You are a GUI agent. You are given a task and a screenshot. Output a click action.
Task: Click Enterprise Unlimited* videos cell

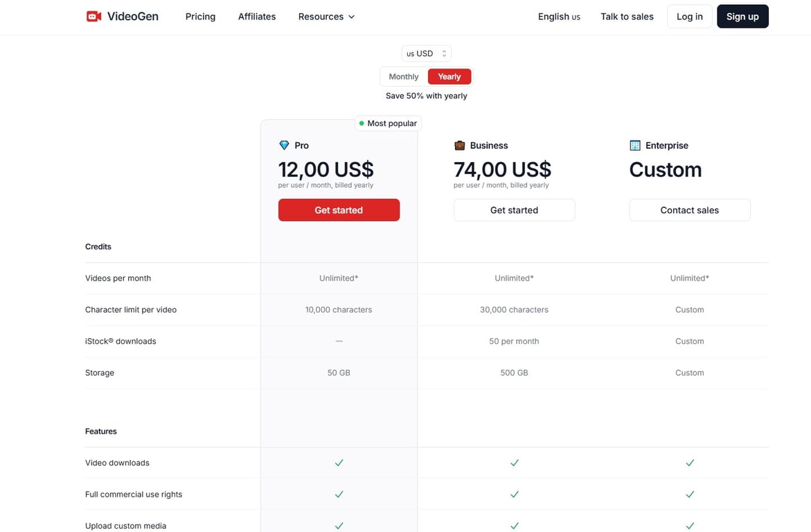pos(689,278)
